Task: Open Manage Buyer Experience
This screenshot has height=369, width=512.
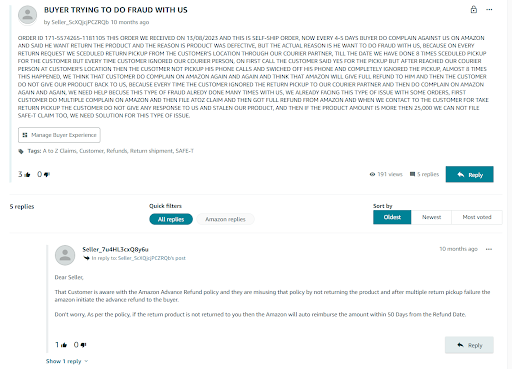Action: pos(59,135)
